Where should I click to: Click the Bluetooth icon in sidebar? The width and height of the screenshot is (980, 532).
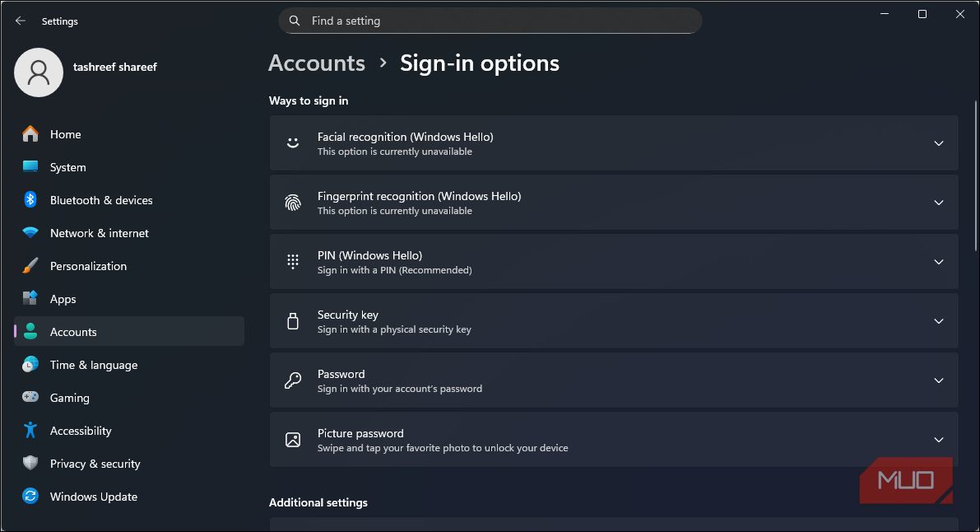coord(30,199)
